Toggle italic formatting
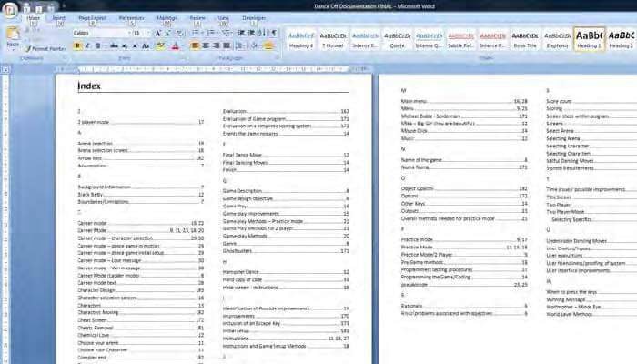The width and height of the screenshot is (637, 364). coord(88,45)
